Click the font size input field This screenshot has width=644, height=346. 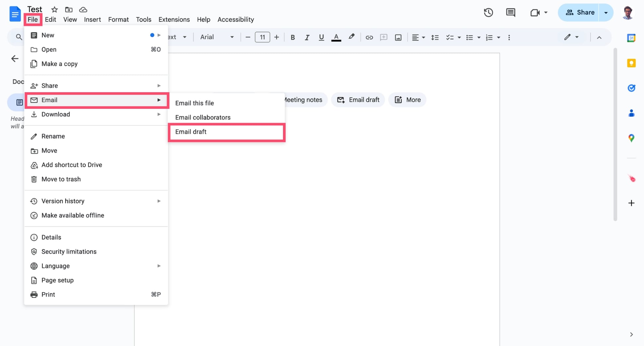coord(262,37)
